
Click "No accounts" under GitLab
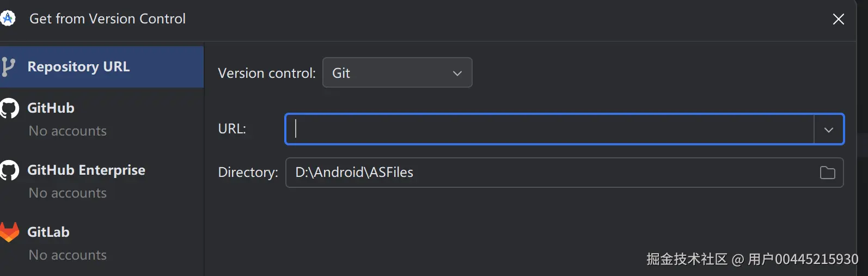point(68,255)
